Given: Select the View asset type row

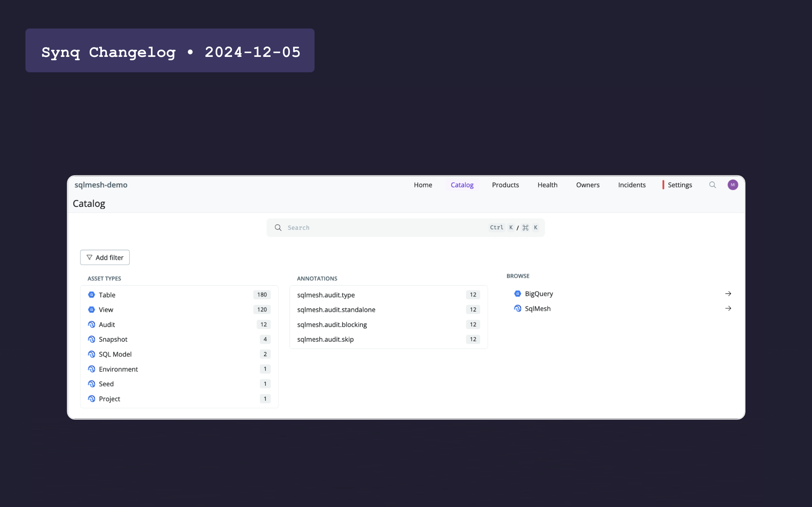Looking at the screenshot, I should 179,310.
